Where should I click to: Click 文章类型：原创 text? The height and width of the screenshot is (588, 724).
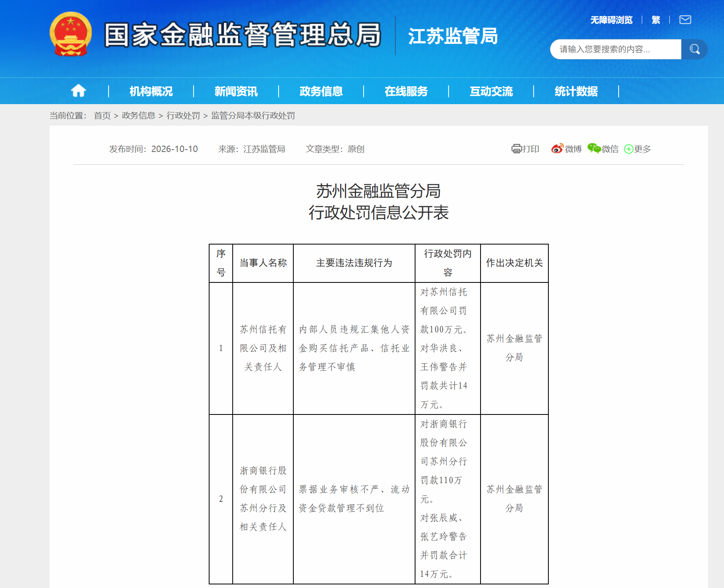(335, 149)
